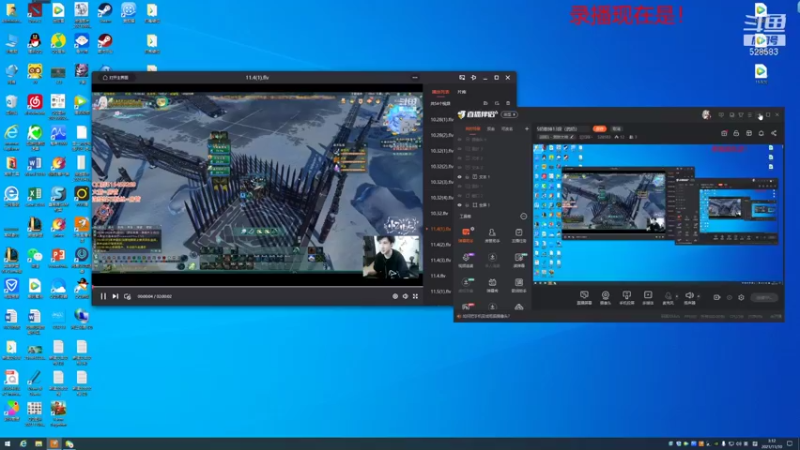Viewport: 800px width, 450px height.
Task: Add video file source from bottom toolbar
Action: coord(648,297)
